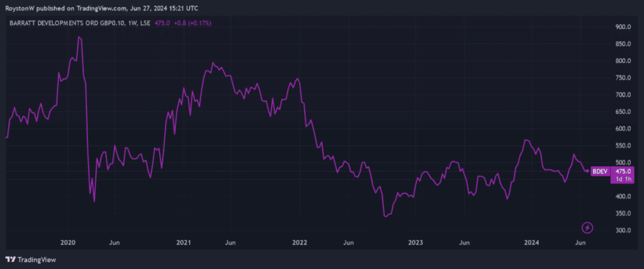Click the LSE exchange label
The width and height of the screenshot is (644, 269).
point(145,23)
